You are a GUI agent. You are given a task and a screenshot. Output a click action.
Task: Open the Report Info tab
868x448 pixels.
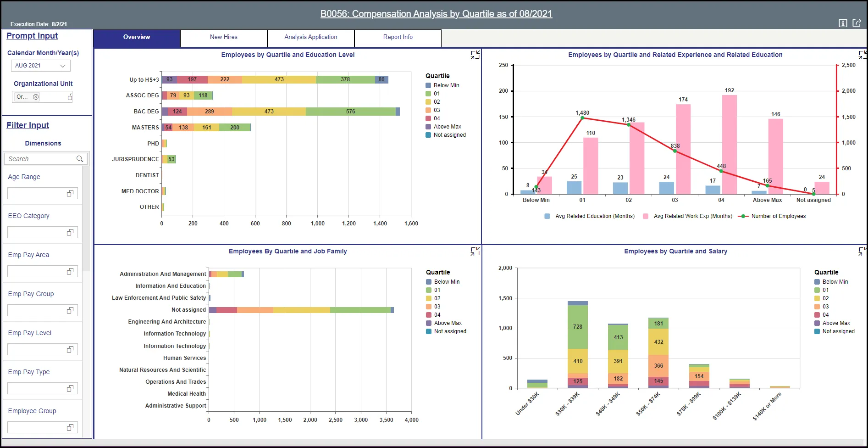[x=398, y=37]
